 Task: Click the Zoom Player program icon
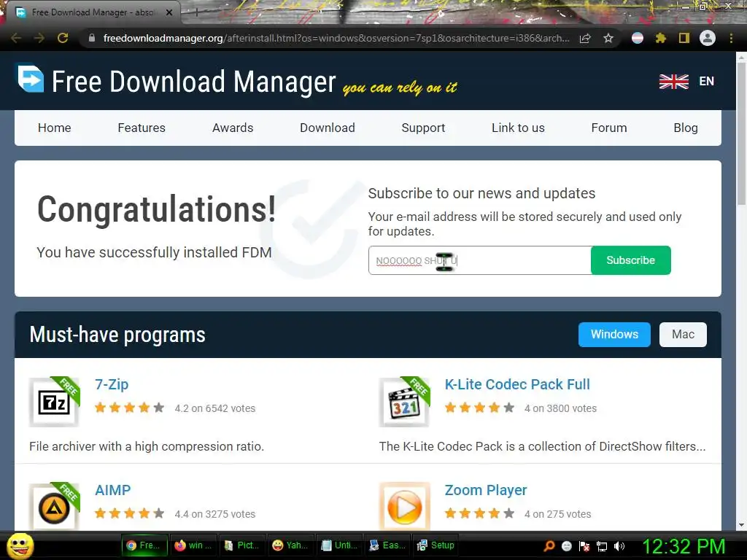pos(404,507)
